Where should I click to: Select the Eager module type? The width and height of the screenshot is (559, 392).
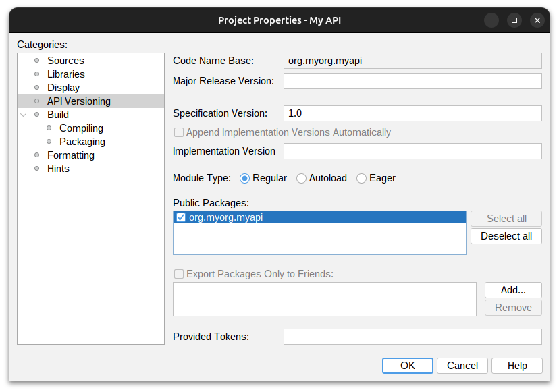[362, 179]
